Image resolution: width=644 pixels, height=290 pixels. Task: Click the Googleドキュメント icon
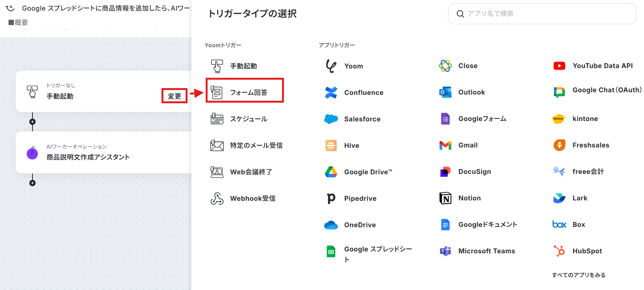445,225
